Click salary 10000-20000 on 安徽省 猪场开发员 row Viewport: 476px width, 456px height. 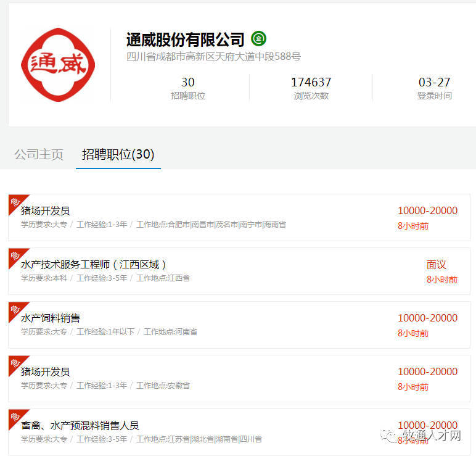(x=427, y=371)
